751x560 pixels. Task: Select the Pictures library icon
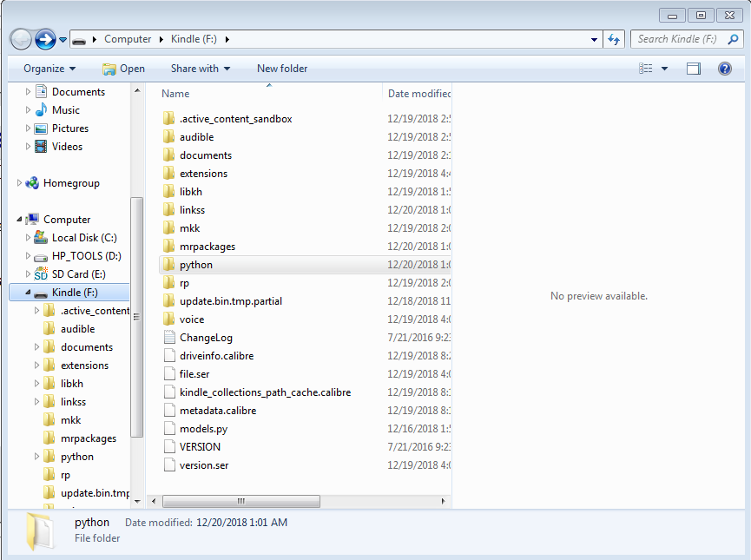(41, 128)
